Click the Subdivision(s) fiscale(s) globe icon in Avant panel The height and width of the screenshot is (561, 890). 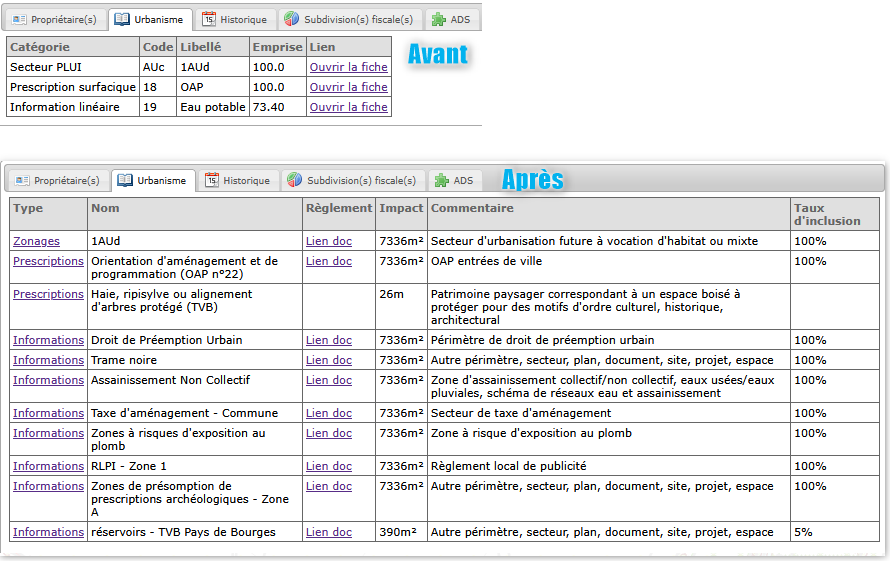pos(291,20)
